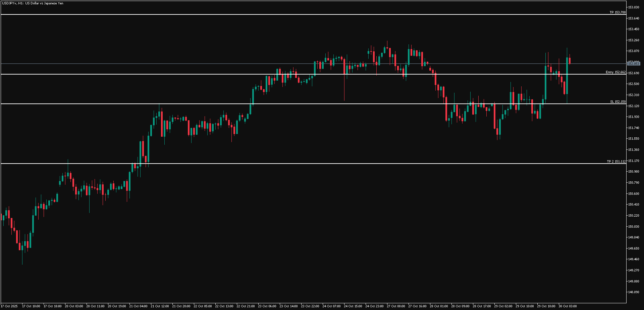Select the TP 2 151.112 line label

616,162
